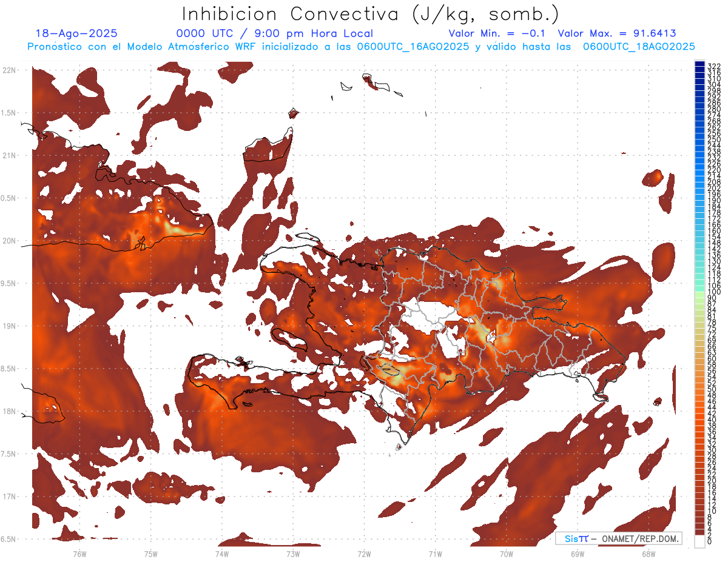This screenshot has height=562, width=728.
Task: Click the color bar value "250"
Action: pos(714,139)
